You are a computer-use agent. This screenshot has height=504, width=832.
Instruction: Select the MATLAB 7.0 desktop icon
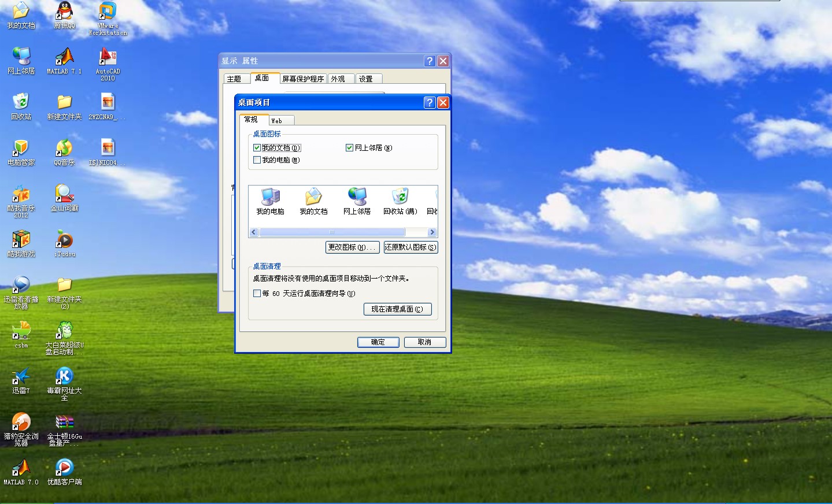pos(21,472)
